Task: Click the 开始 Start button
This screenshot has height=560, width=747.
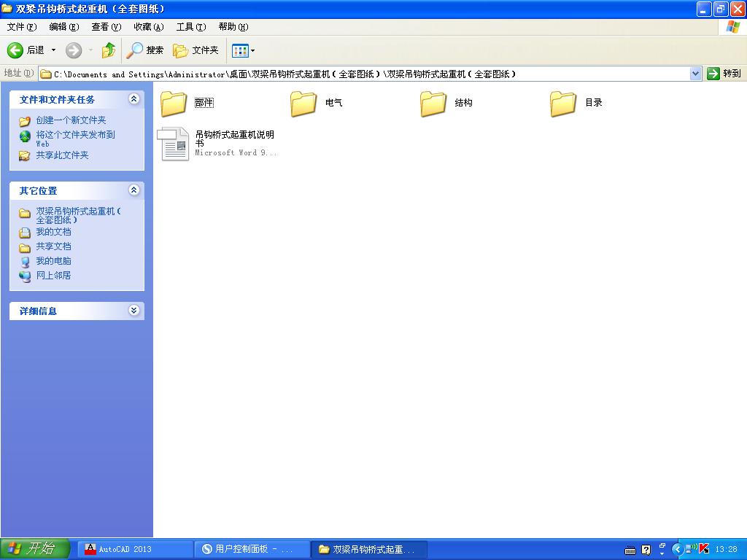Action: point(35,548)
